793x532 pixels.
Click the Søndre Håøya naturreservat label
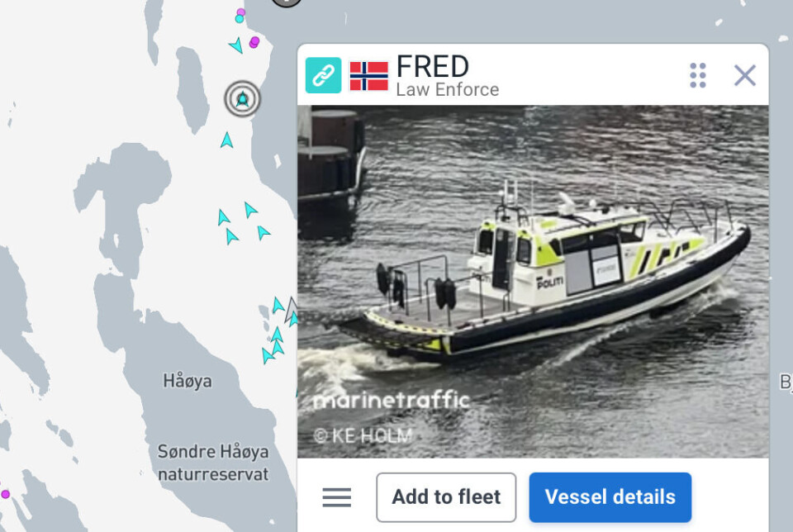(213, 463)
